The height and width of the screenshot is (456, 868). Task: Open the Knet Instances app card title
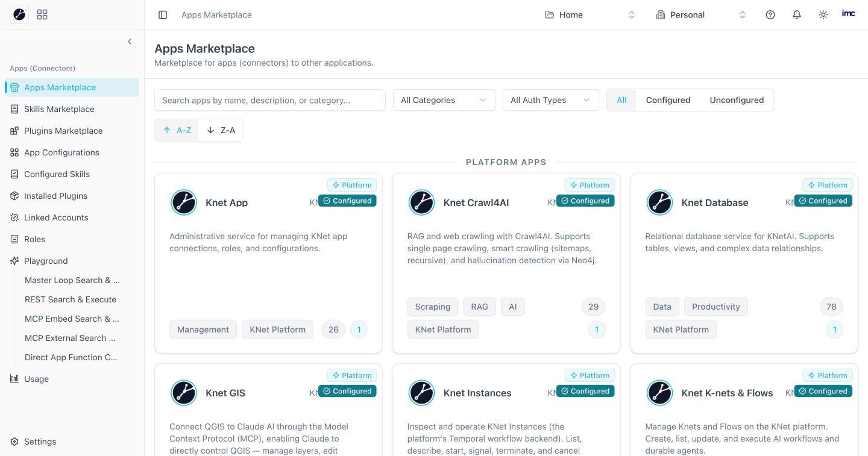[477, 393]
